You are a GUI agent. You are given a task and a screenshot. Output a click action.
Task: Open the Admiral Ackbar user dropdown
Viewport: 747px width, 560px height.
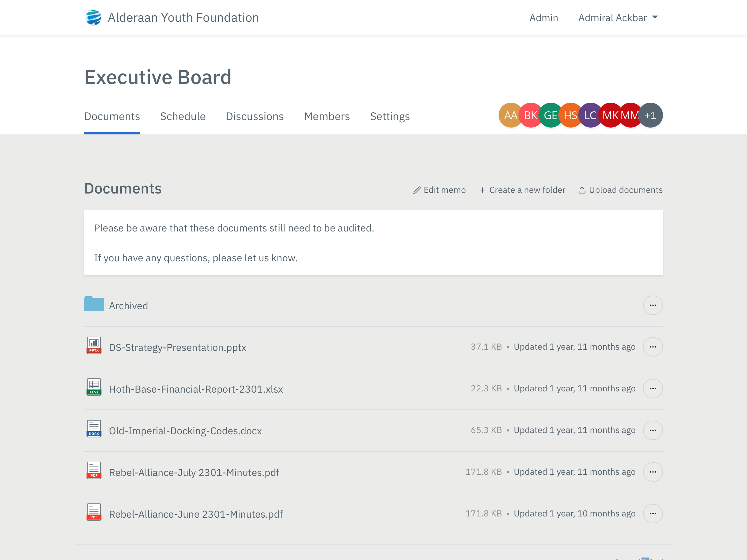(618, 17)
